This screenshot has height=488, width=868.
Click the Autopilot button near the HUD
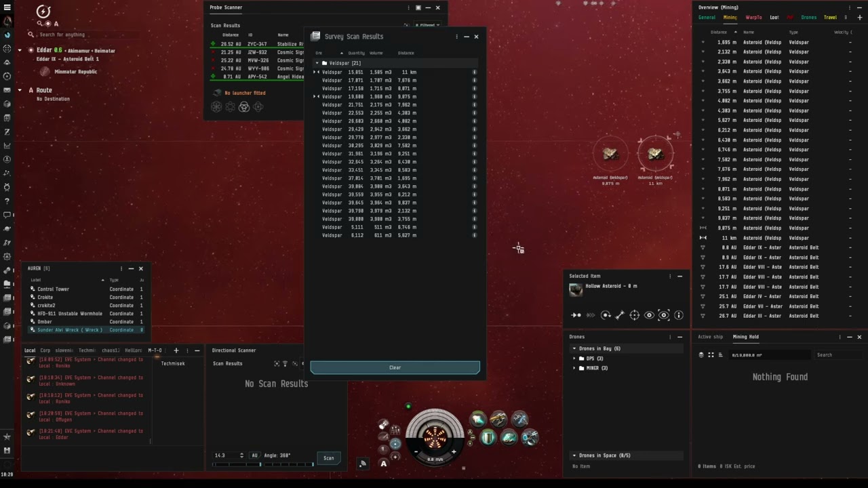383,464
